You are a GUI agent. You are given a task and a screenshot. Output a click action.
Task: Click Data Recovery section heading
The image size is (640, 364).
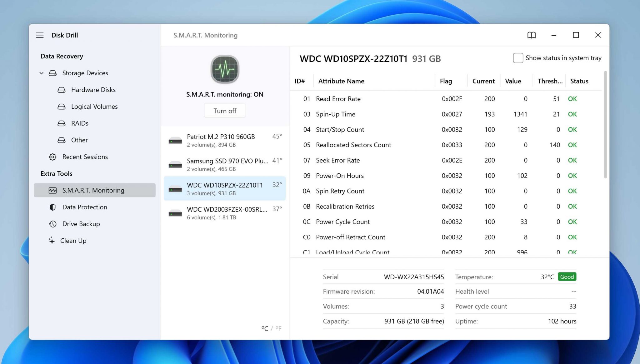coord(62,56)
